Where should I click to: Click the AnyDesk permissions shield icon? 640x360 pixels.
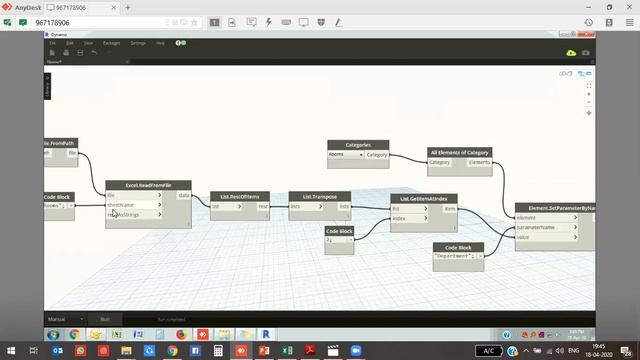pos(321,22)
